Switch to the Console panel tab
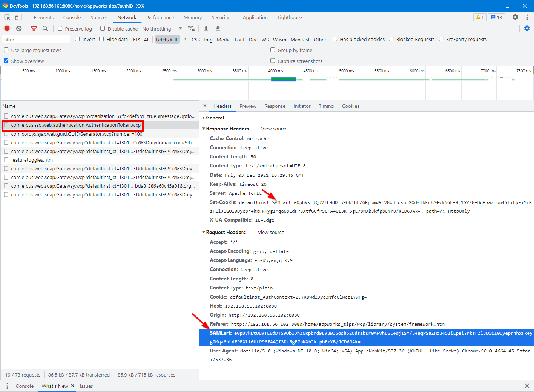534x392 pixels. (72, 17)
